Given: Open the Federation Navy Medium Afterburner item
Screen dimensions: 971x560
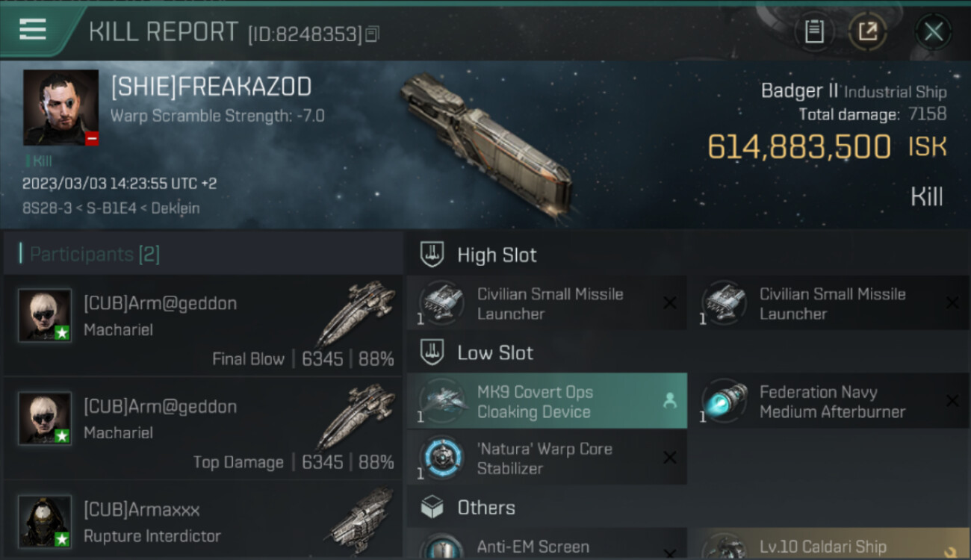Looking at the screenshot, I should point(828,401).
